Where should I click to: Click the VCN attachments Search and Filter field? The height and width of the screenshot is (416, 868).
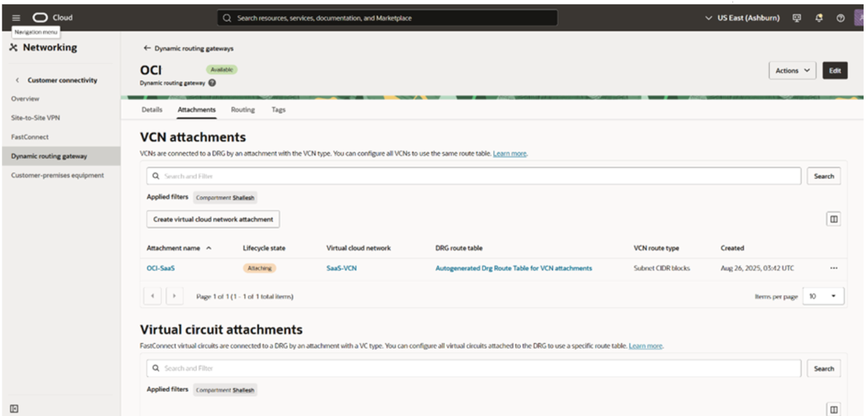(x=473, y=176)
